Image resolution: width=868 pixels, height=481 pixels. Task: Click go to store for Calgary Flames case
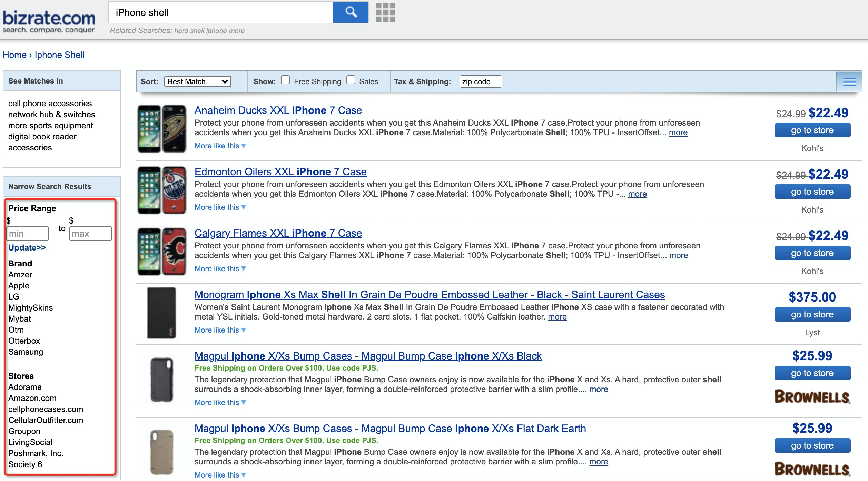(x=812, y=253)
